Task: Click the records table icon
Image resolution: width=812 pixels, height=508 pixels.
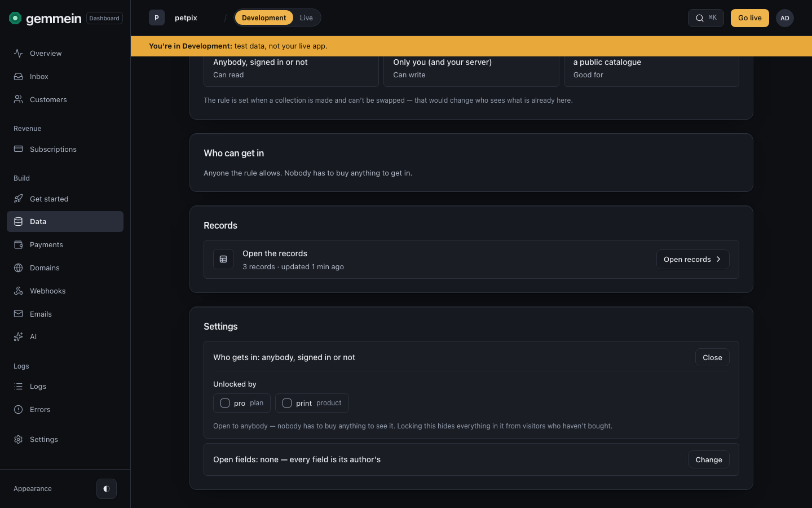Action: click(223, 259)
